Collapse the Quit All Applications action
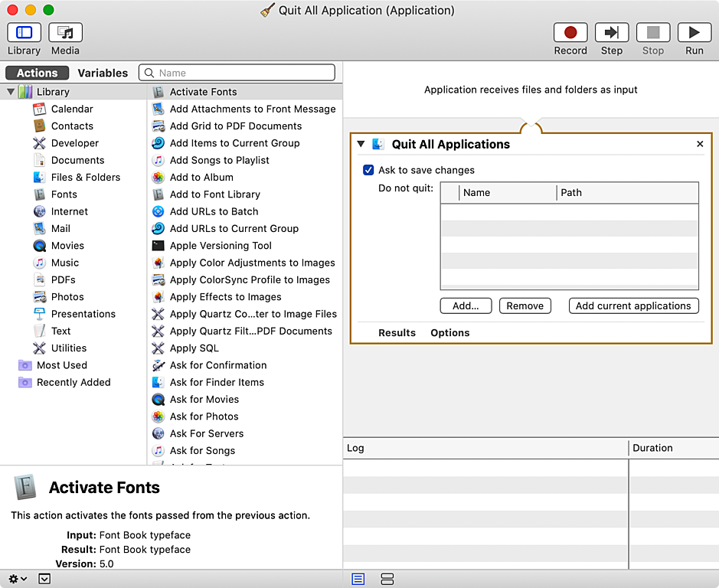Viewport: 719px width, 588px height. [361, 144]
